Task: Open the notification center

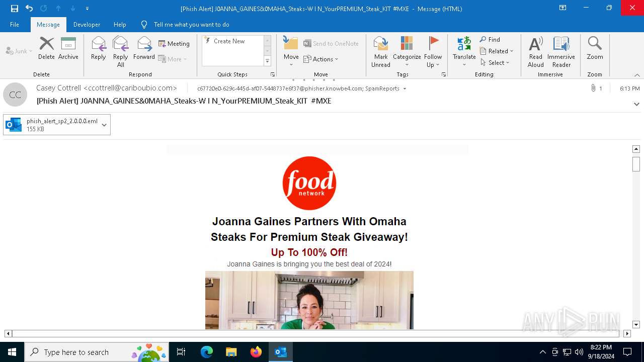Action: (627, 352)
